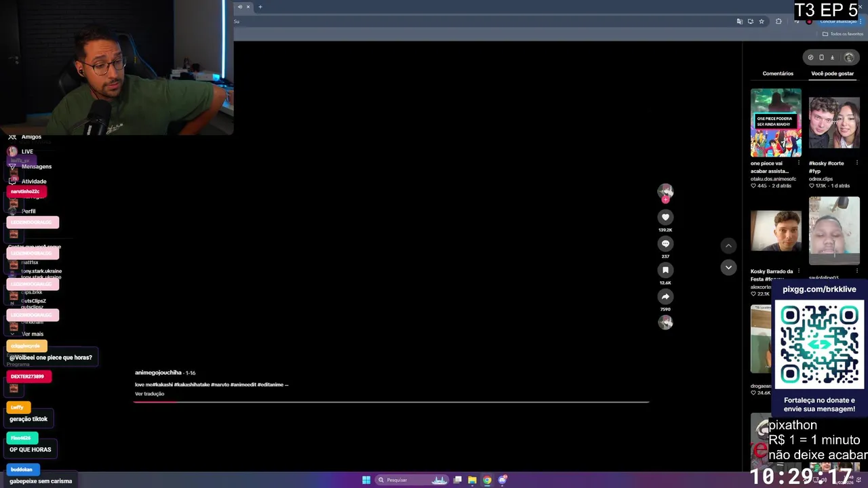The height and width of the screenshot is (488, 868).
Task: Click the compass icon in the top pill
Action: click(x=810, y=58)
